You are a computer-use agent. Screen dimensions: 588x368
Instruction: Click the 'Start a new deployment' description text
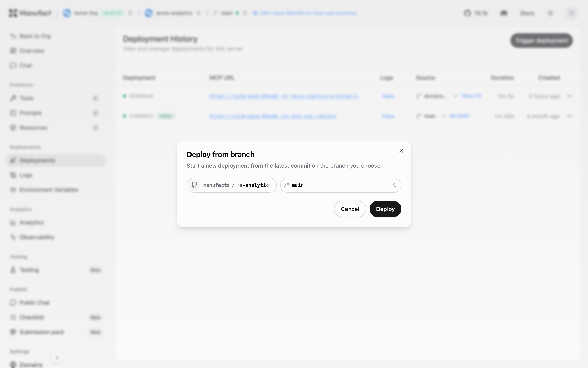pyautogui.click(x=284, y=166)
